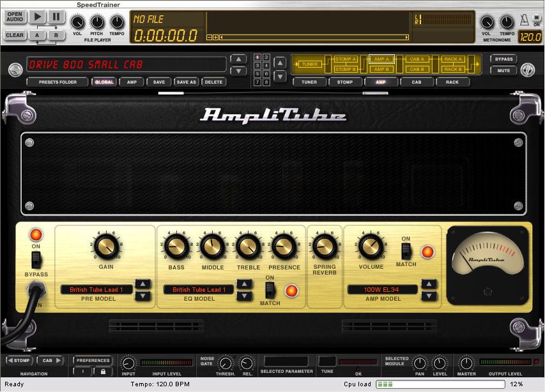Select the previous preset with the up arrow beside the preset name
The height and width of the screenshot is (392, 545).
238,59
